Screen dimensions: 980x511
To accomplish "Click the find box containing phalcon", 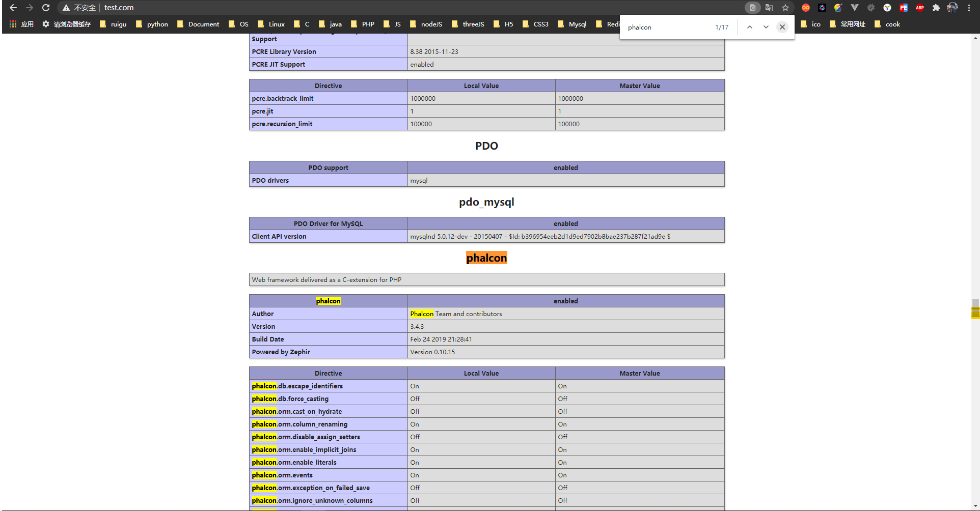I will (667, 27).
